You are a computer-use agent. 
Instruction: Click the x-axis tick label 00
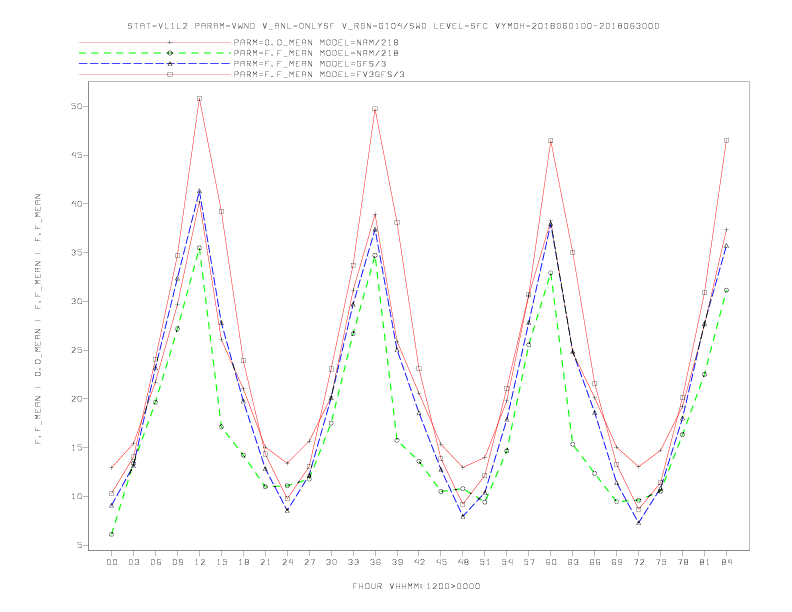(x=112, y=562)
